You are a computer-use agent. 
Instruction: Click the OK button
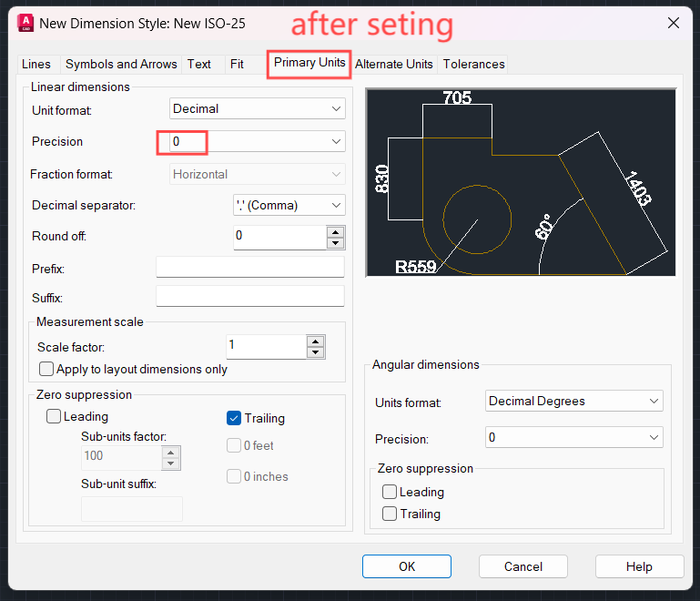pyautogui.click(x=407, y=566)
